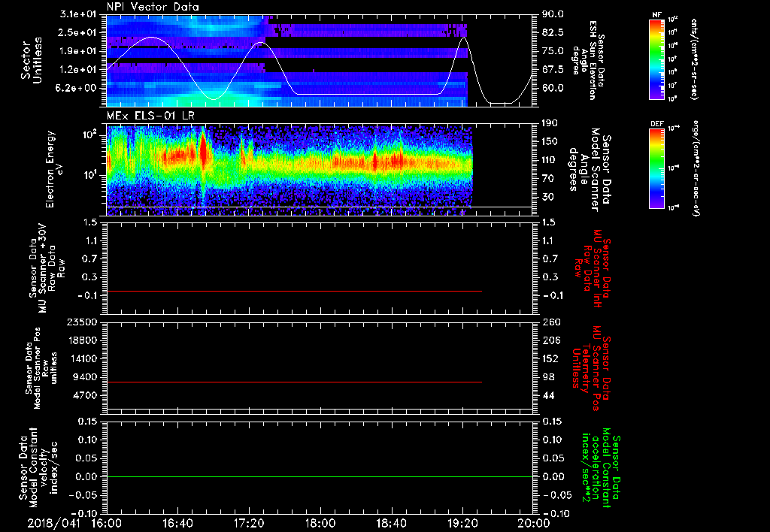The height and width of the screenshot is (532, 770).
Task: Click the red 'MU Scanner Init Raw Data' axis title
Action: pyautogui.click(x=592, y=269)
